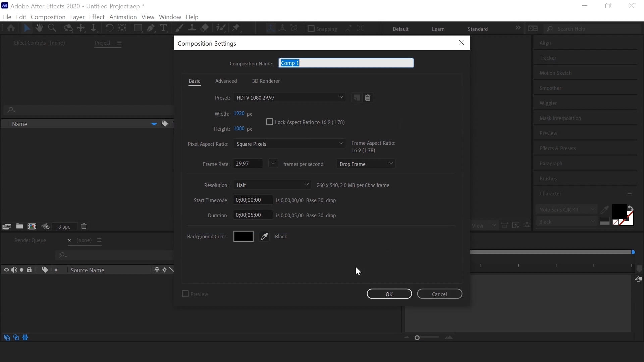Viewport: 644px width, 362px height.
Task: Select the Hand tool in toolbar
Action: point(40,28)
